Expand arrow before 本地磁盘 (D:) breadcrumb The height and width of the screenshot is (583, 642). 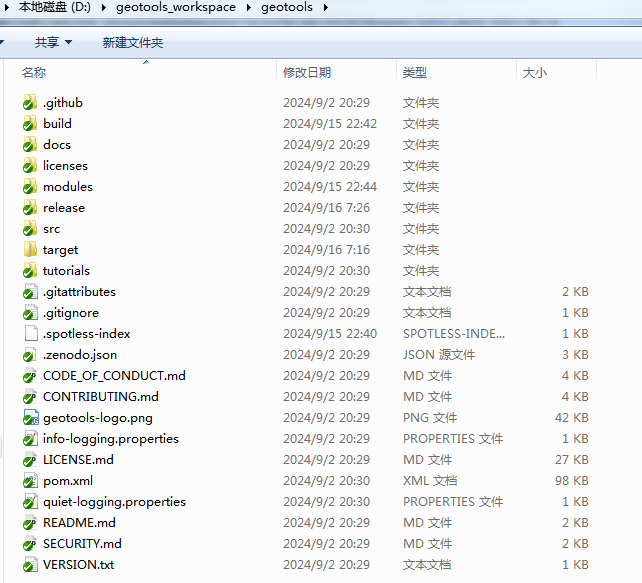[7, 7]
